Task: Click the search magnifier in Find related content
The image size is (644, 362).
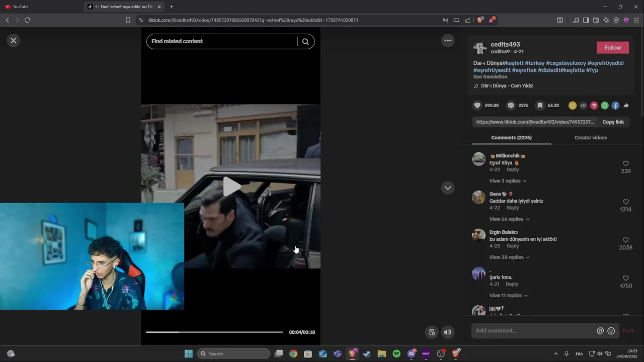Action: (x=305, y=42)
